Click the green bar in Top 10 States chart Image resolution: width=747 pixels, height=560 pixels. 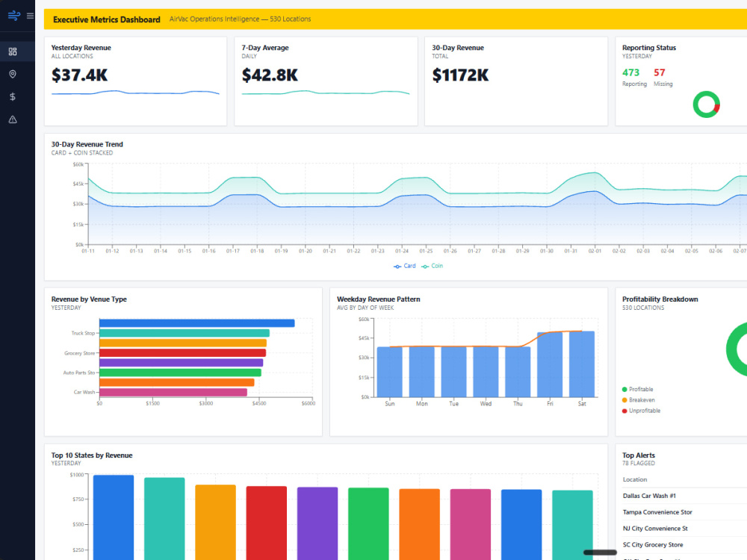click(368, 524)
